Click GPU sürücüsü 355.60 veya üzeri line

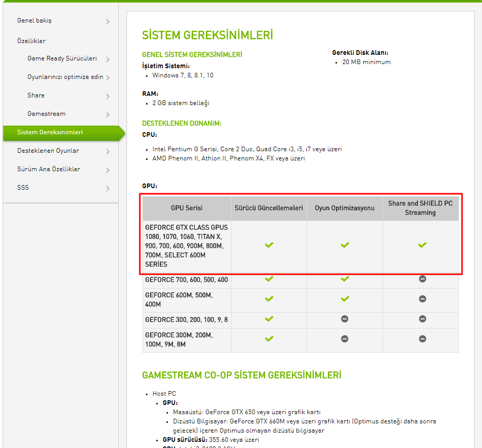click(x=211, y=440)
